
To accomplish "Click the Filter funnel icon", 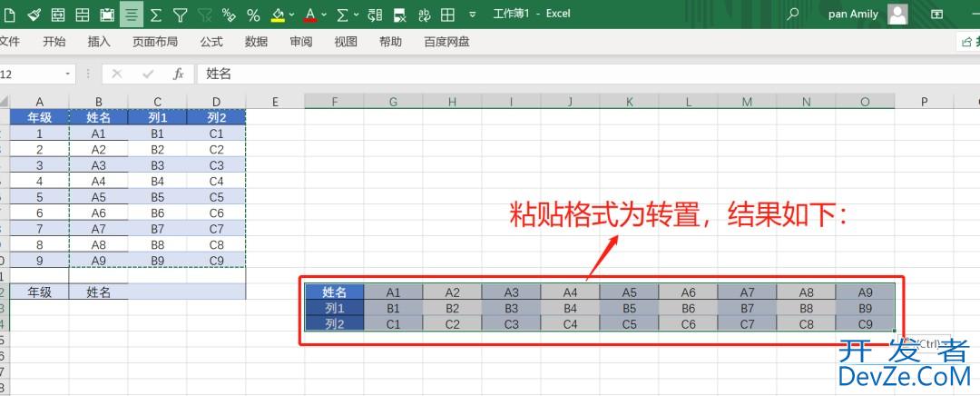I will tap(180, 15).
